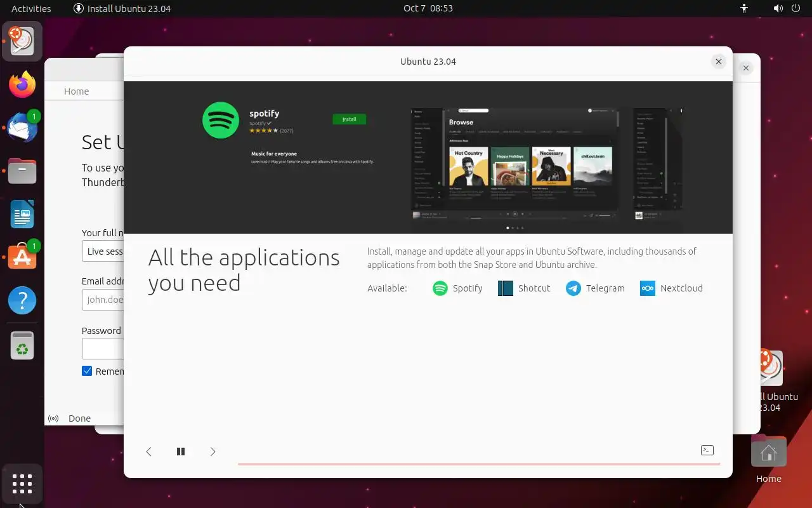Click the Nextcloud label in Available list
This screenshot has height=508, width=812.
tap(681, 288)
